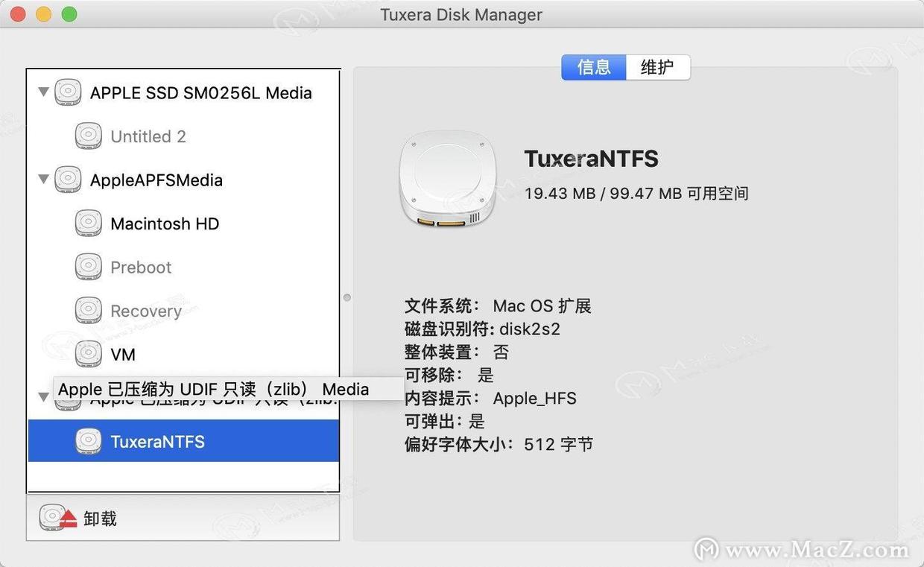Viewport: 924px width, 567px height.
Task: Click the TuxeraNTFS volume icon in sidebar
Action: (88, 442)
